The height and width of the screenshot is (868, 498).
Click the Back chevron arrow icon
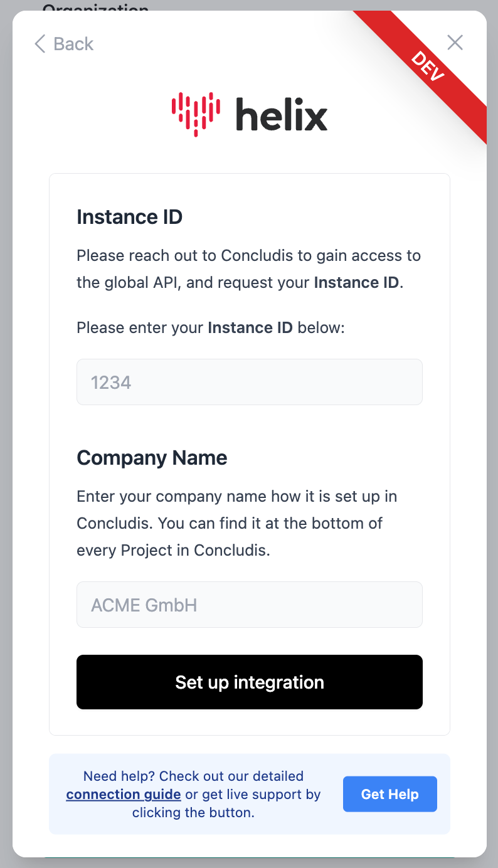coord(40,44)
